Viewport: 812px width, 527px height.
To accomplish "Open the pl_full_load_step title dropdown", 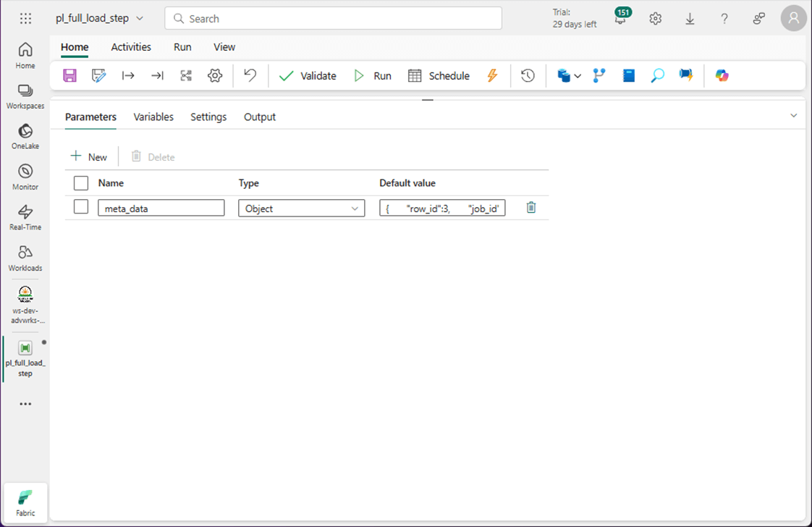I will 140,18.
